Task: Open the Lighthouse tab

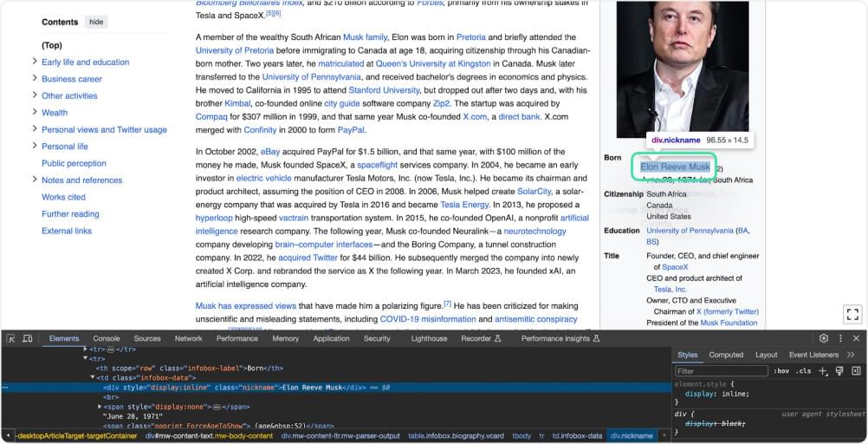Action: point(429,338)
